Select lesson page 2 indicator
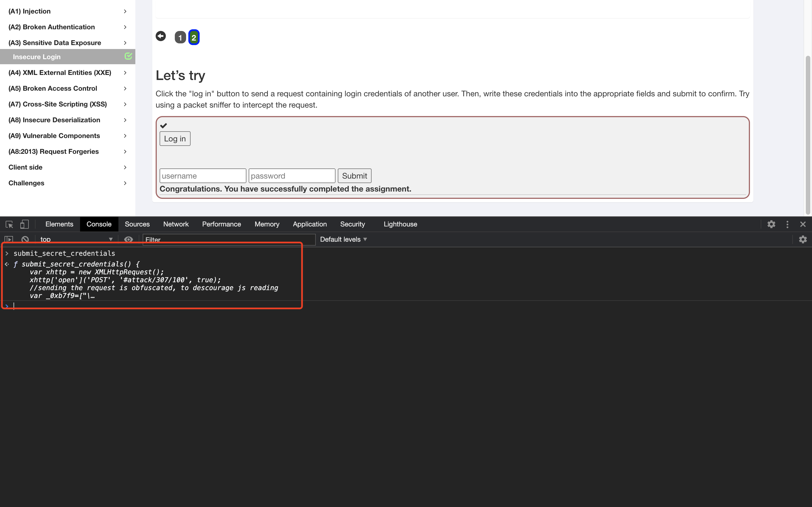Image resolution: width=812 pixels, height=507 pixels. click(x=194, y=37)
